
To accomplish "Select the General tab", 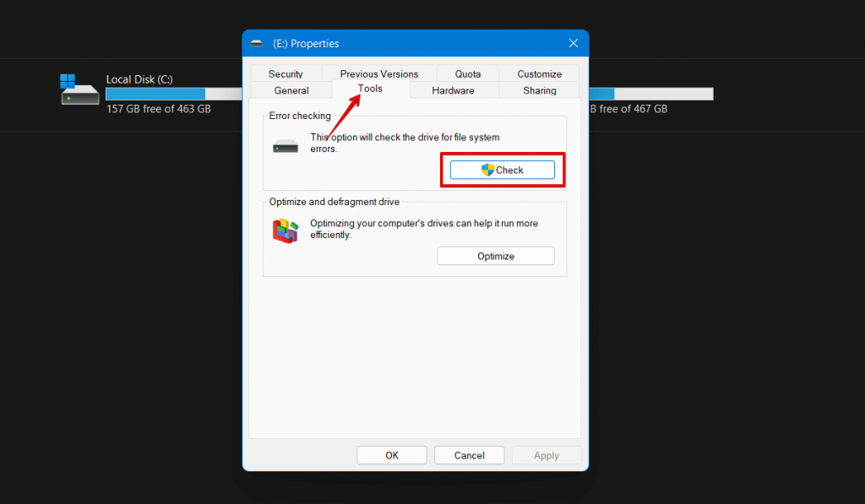I will pos(291,90).
